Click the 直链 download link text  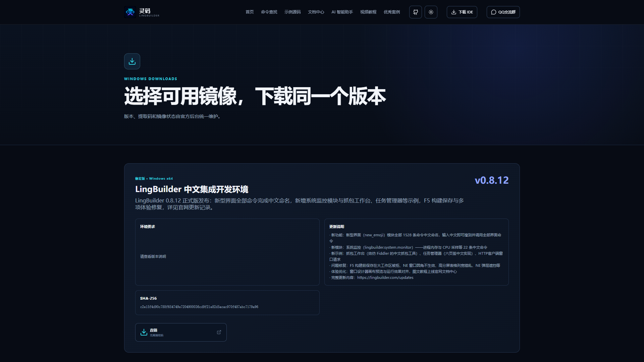pos(154,330)
